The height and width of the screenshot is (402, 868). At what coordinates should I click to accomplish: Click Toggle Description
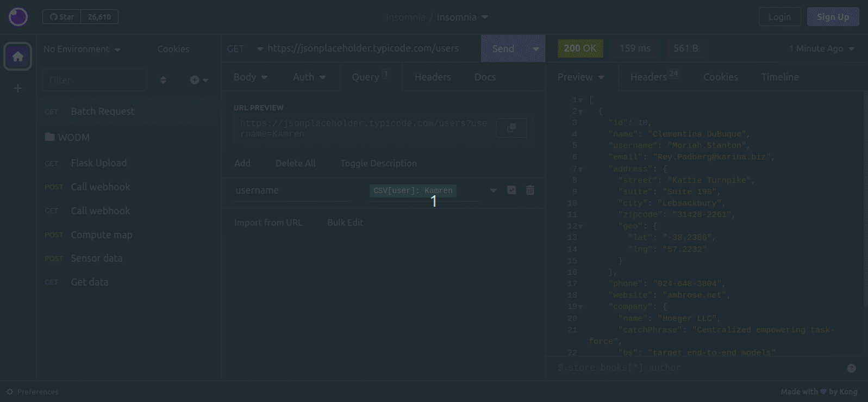coord(378,163)
